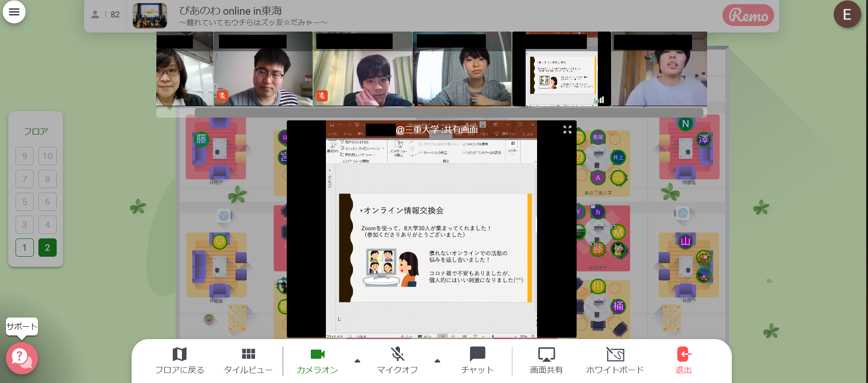The height and width of the screenshot is (383, 868).
Task: Click the h avatar
Action: point(598,212)
